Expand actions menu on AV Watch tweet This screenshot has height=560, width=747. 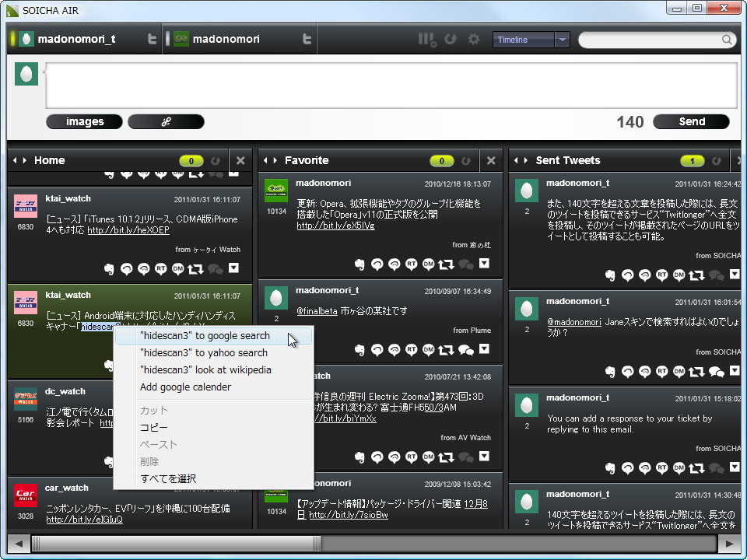pos(485,457)
